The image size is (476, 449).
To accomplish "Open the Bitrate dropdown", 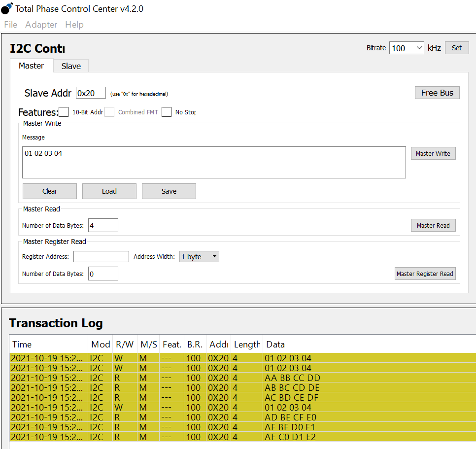I will tap(407, 48).
